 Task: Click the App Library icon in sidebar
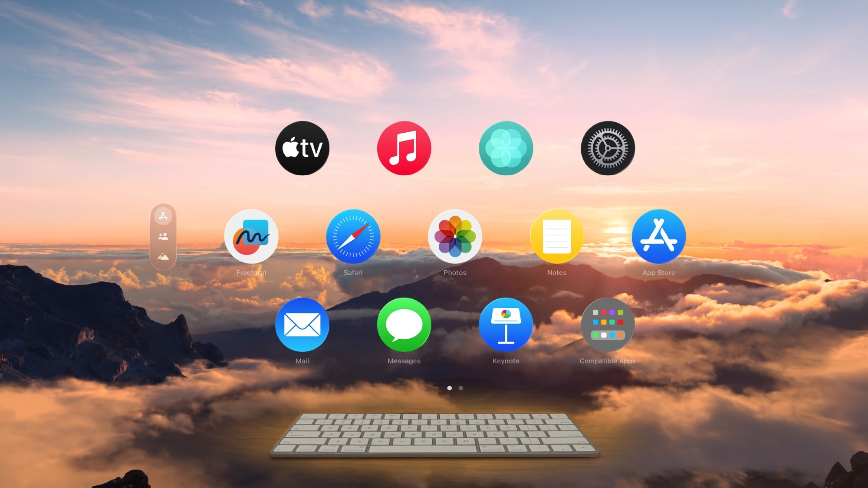click(x=163, y=216)
